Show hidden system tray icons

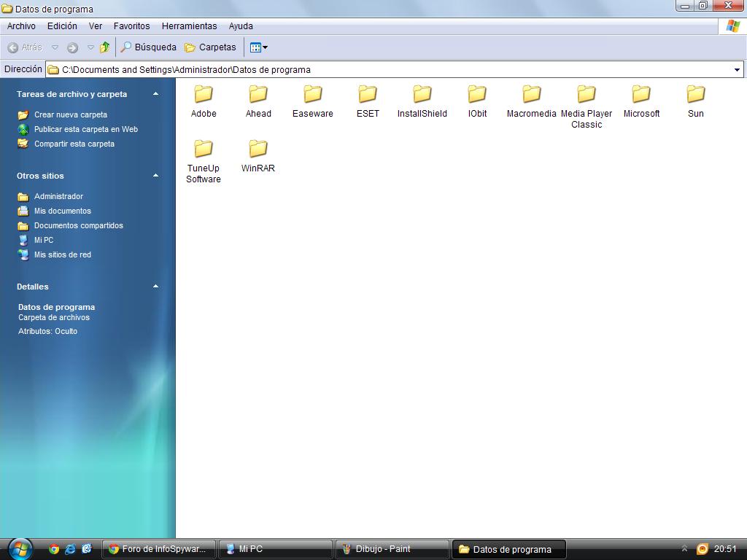click(x=684, y=548)
